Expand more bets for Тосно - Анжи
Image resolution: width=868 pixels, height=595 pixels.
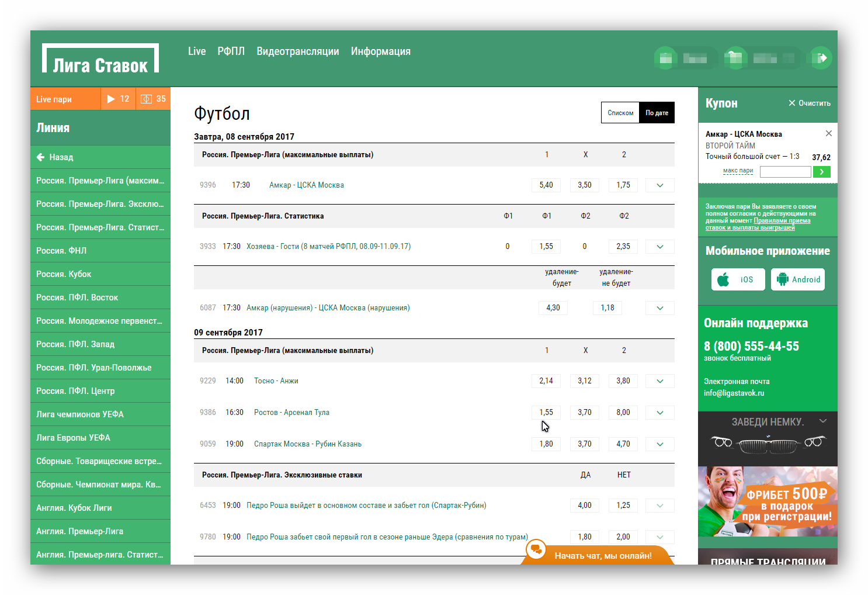[x=660, y=381]
